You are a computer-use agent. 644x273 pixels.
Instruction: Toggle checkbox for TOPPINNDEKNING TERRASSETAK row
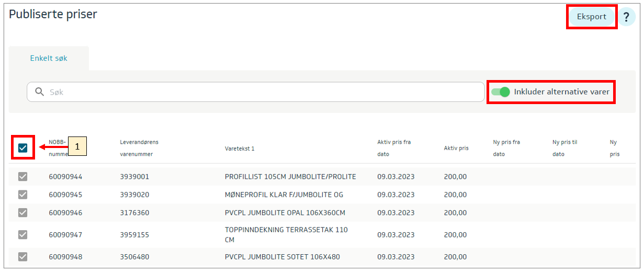click(x=22, y=235)
